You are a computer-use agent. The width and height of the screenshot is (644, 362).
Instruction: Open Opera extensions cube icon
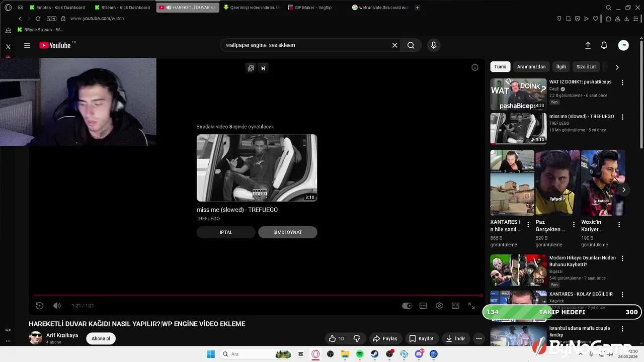pos(609,19)
